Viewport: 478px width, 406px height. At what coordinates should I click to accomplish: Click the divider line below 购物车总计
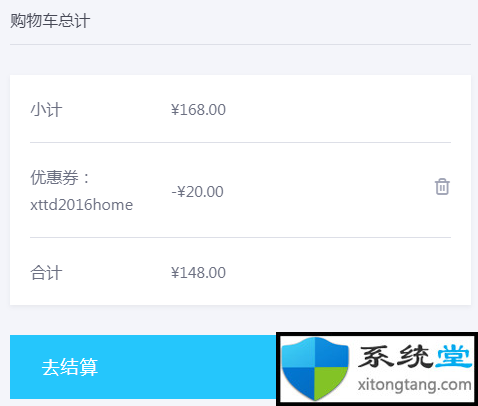click(x=240, y=44)
